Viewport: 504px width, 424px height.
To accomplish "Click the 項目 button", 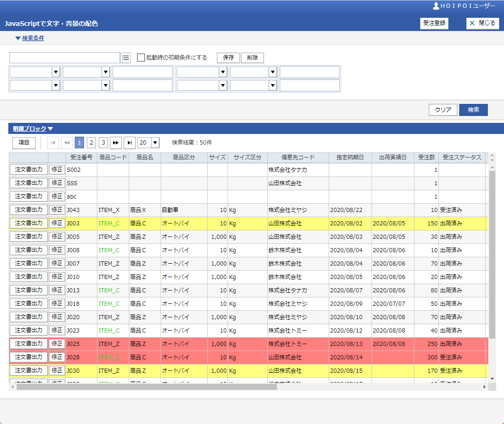I will tap(24, 143).
